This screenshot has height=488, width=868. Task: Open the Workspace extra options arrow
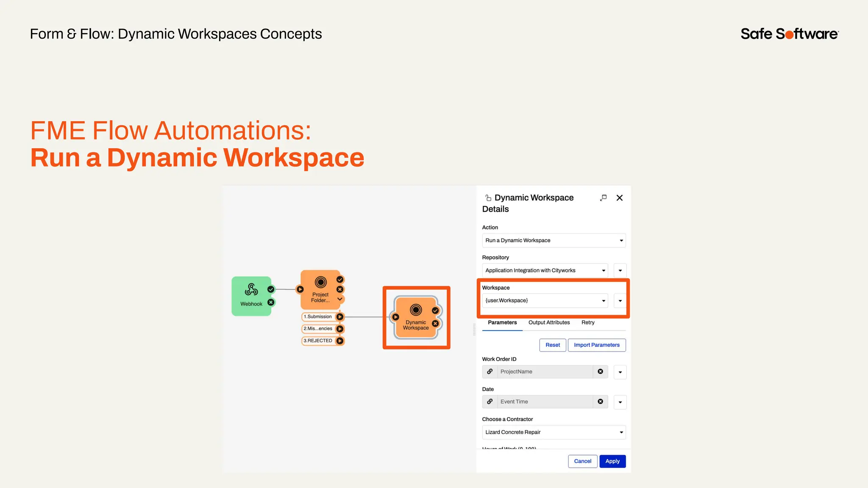[x=620, y=301]
